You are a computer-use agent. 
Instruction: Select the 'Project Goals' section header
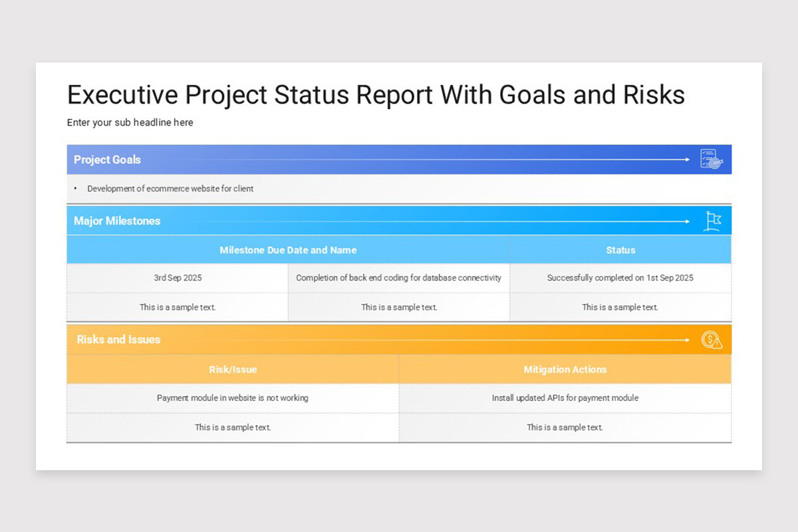[399, 160]
